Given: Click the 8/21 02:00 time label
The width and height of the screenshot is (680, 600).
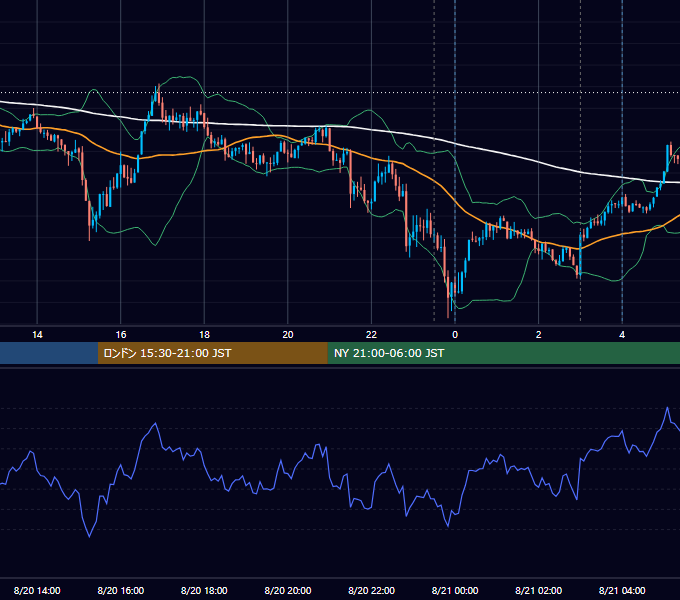Looking at the screenshot, I should [x=539, y=590].
